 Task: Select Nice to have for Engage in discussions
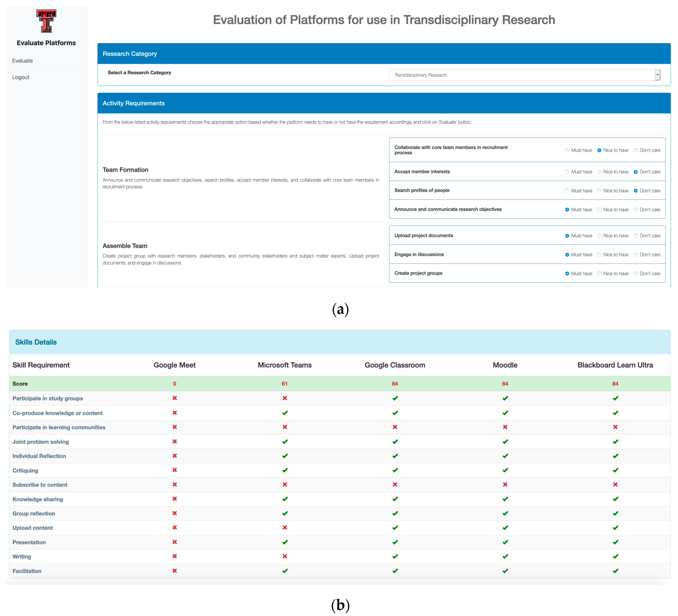599,255
